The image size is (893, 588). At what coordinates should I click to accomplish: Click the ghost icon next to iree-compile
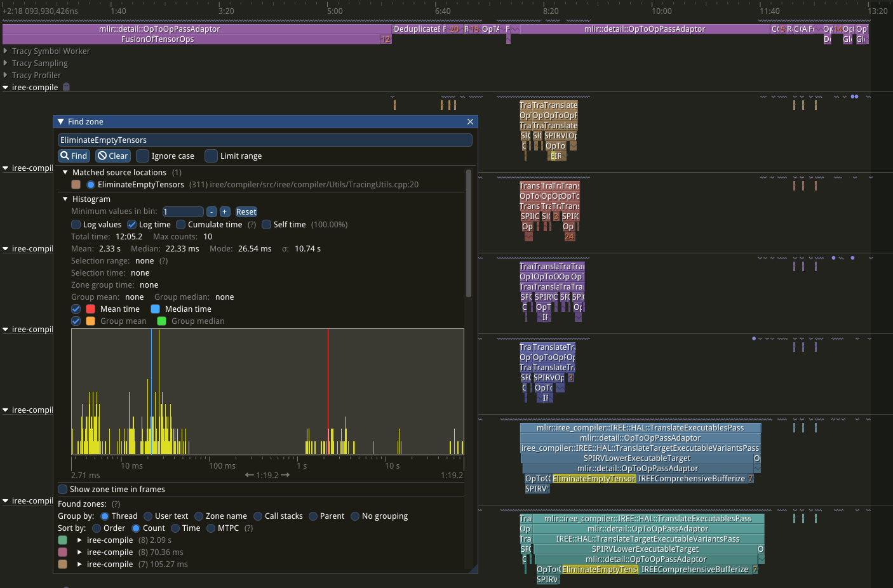coord(66,87)
